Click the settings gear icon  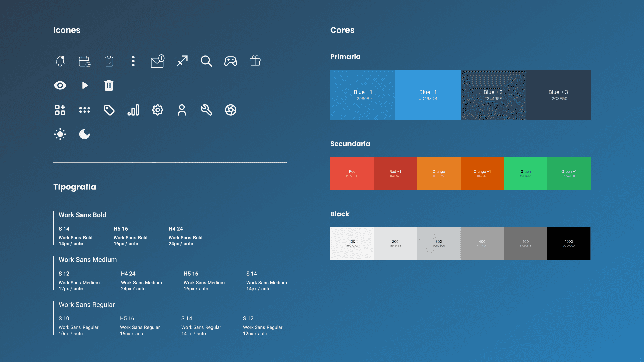(158, 110)
